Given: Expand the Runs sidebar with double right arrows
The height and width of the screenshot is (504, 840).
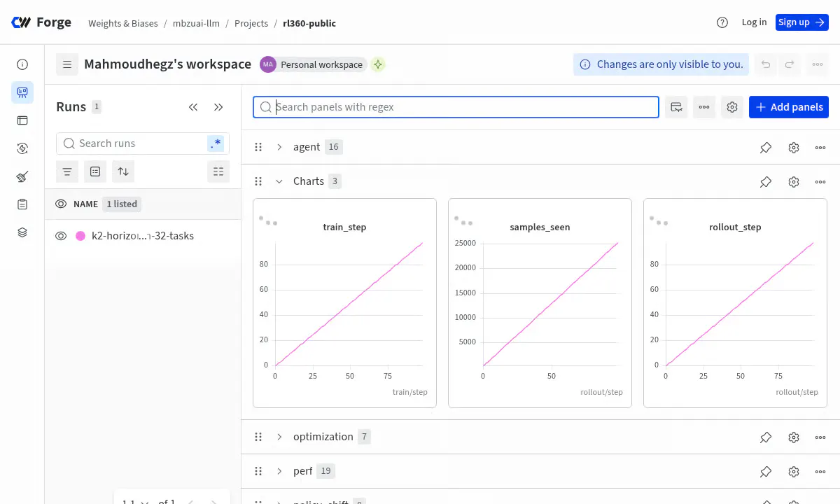Looking at the screenshot, I should [218, 107].
